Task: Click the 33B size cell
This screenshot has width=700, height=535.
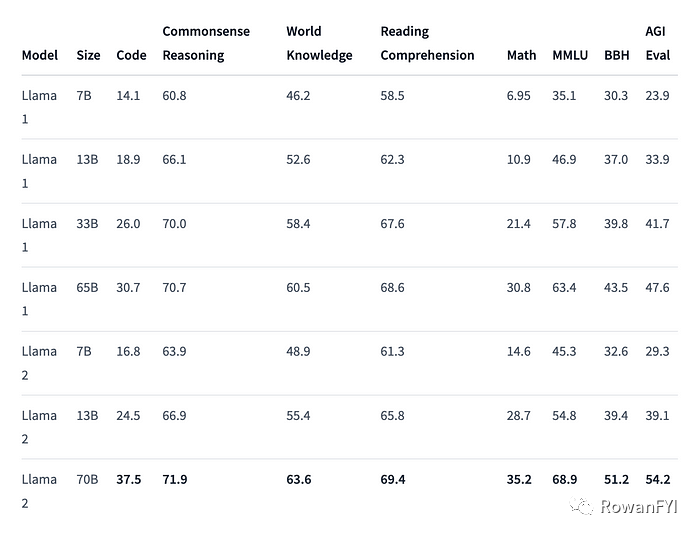Action: pyautogui.click(x=88, y=223)
